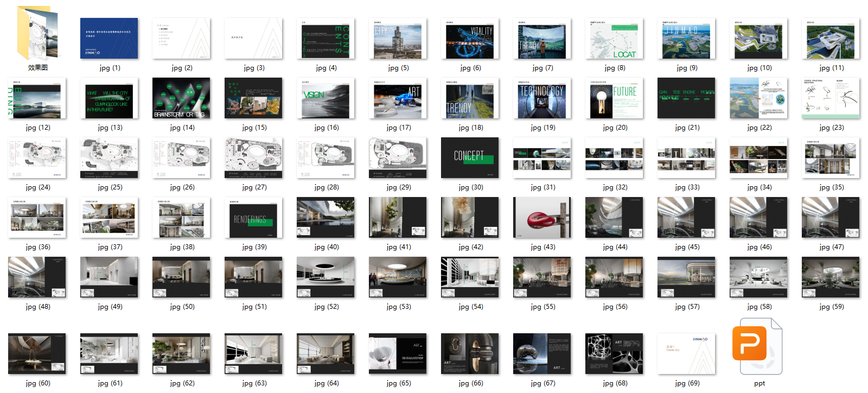
Task: Select the aerial JINMAO image jpg (9)
Action: [686, 39]
